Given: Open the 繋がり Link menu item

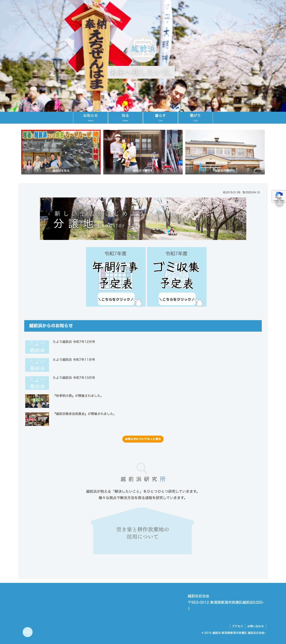Looking at the screenshot, I should pos(195,117).
